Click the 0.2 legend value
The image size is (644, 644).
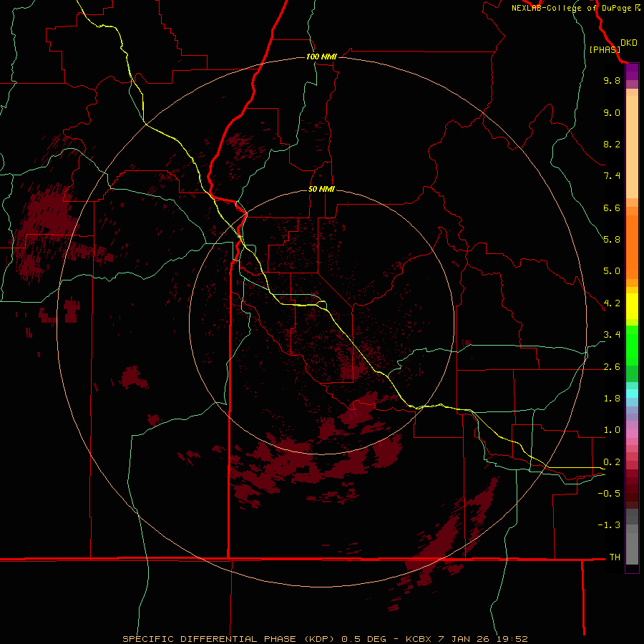click(x=612, y=462)
